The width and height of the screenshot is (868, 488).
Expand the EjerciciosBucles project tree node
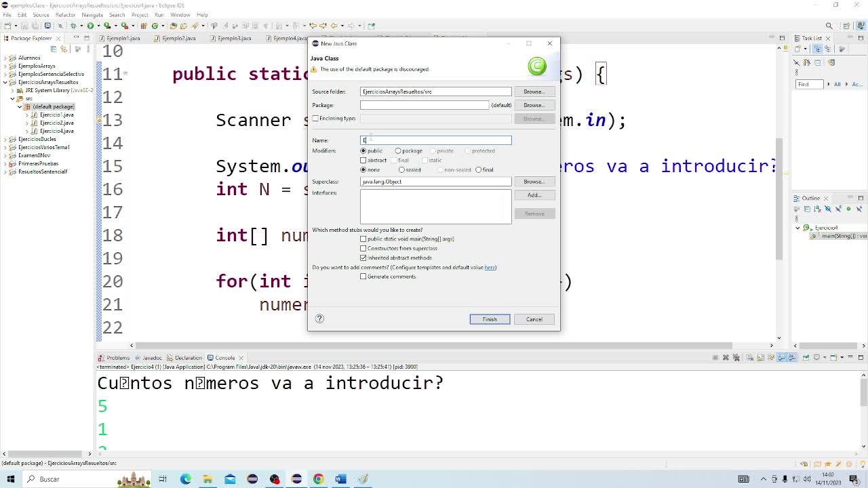click(x=5, y=139)
